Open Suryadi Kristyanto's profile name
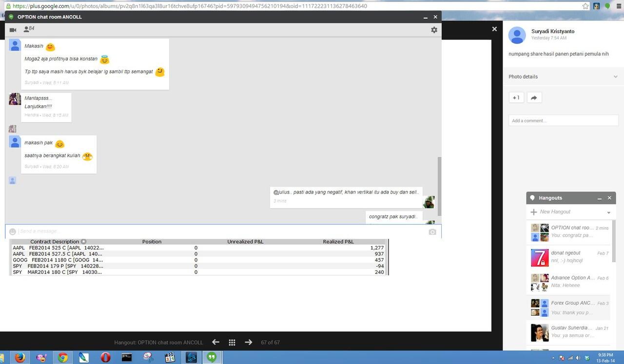This screenshot has width=624, height=364. [x=553, y=31]
